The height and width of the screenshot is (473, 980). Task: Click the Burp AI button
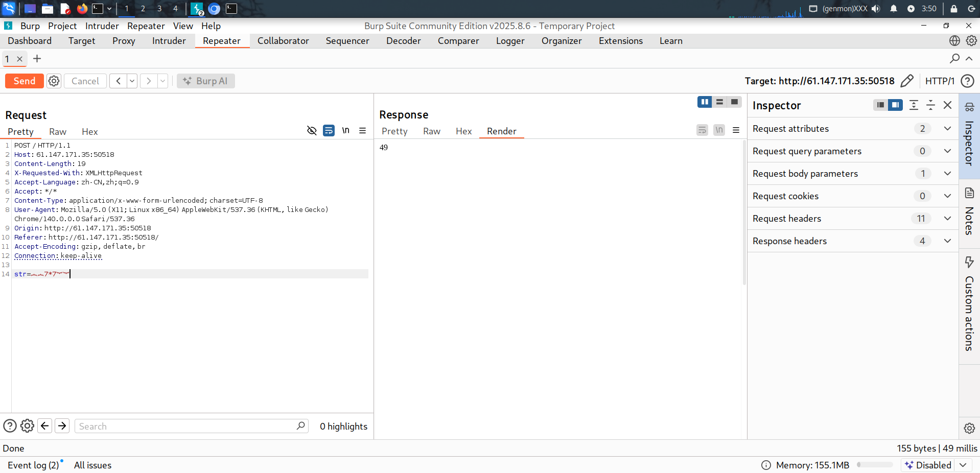(205, 81)
